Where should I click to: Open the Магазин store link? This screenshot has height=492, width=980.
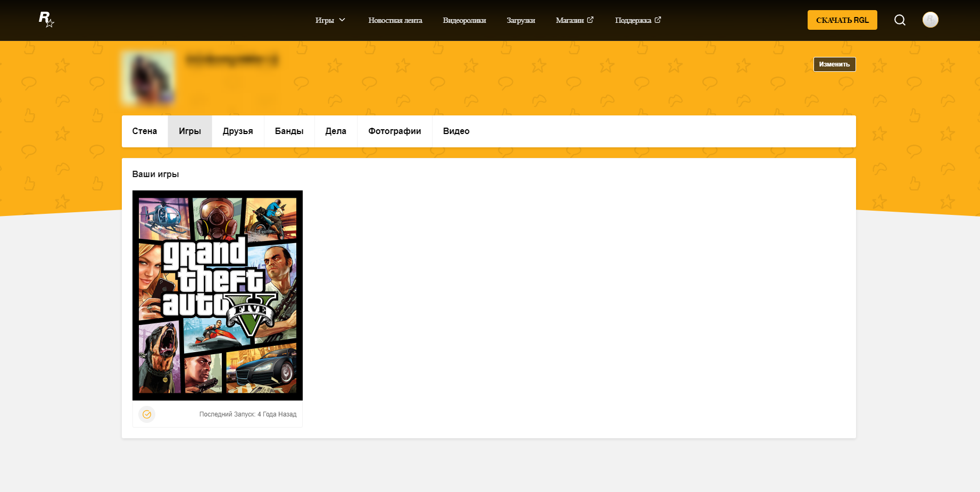[570, 20]
